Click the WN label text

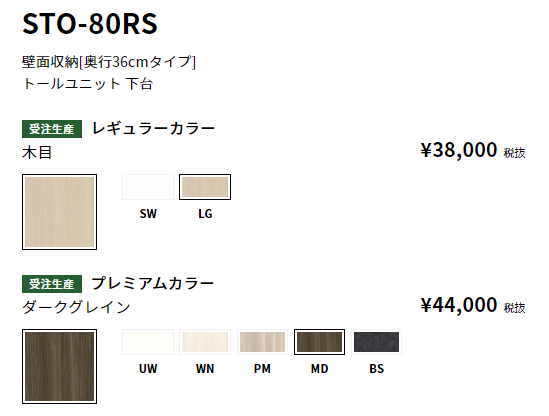(x=205, y=369)
